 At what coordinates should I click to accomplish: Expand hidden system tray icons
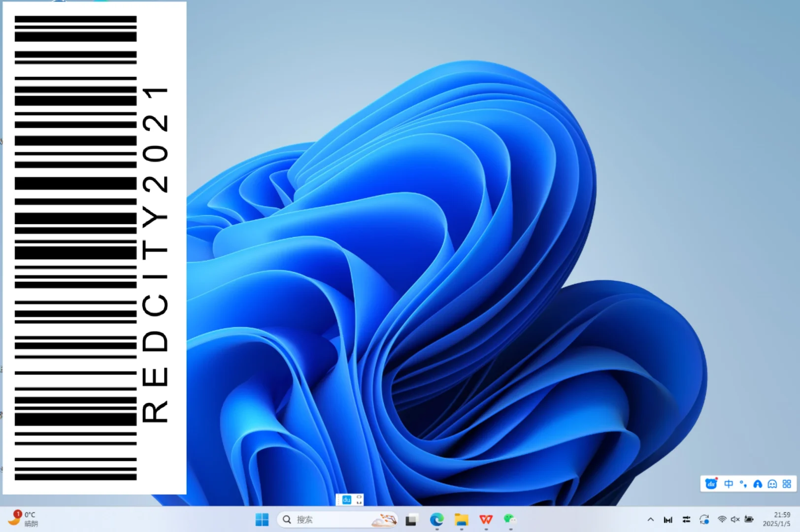pos(651,519)
